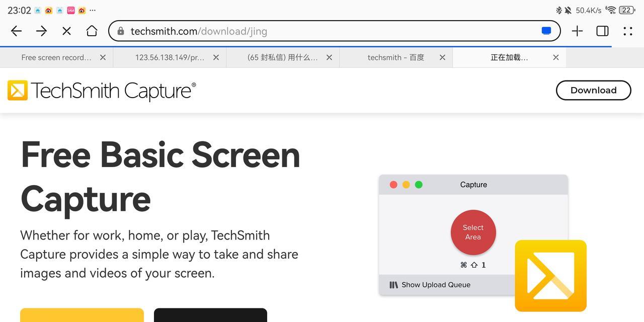
Task: Close the '(65 封私信) 用什么...' tab
Action: 329,57
